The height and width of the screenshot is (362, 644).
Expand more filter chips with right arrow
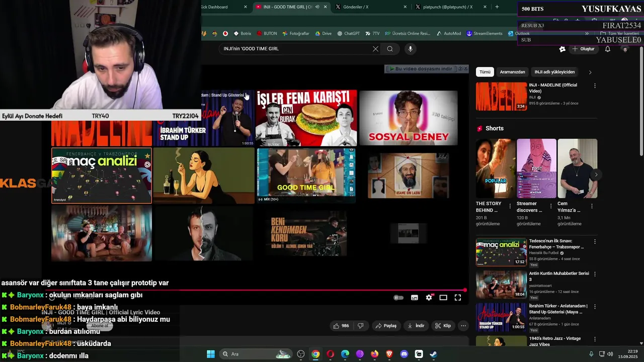[x=590, y=72]
